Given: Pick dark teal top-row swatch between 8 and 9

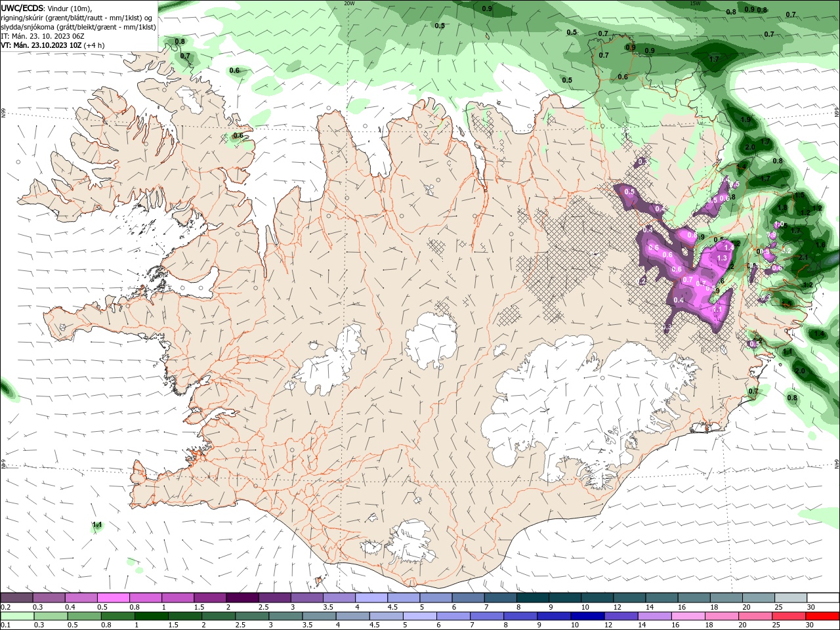Looking at the screenshot, I should tap(533, 598).
